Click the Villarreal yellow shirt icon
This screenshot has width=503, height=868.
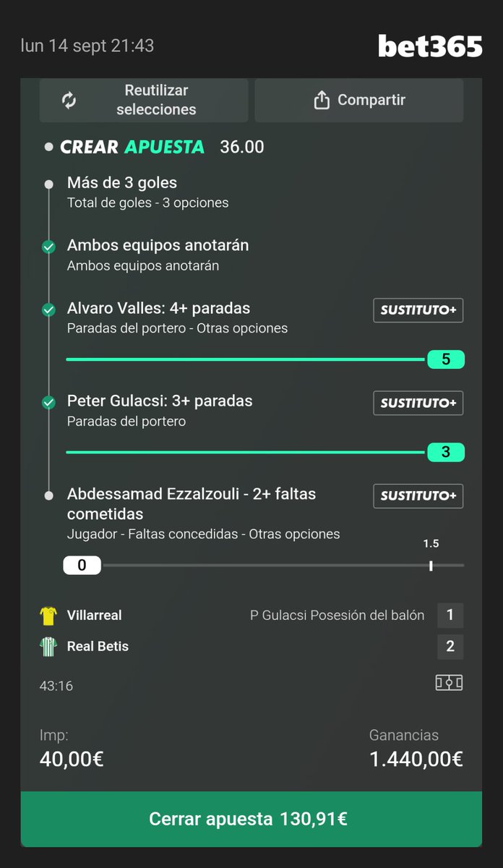click(48, 616)
